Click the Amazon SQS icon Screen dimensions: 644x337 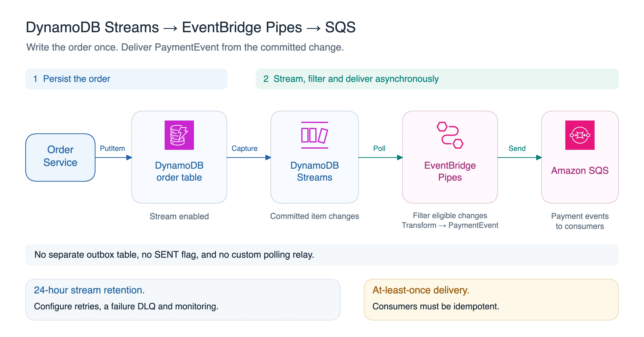coord(580,135)
